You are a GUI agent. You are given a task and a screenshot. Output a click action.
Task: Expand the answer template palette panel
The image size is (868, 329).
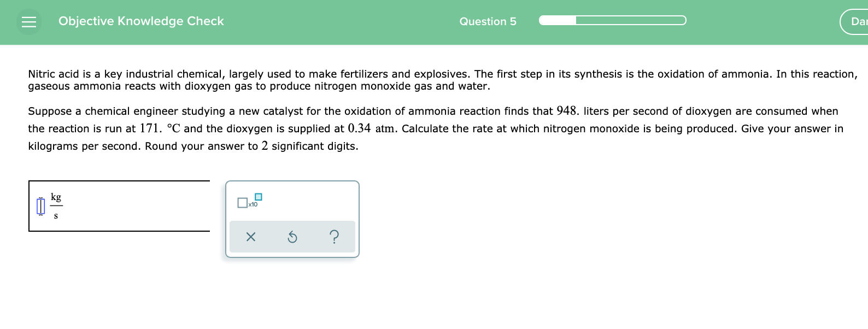[x=292, y=219]
